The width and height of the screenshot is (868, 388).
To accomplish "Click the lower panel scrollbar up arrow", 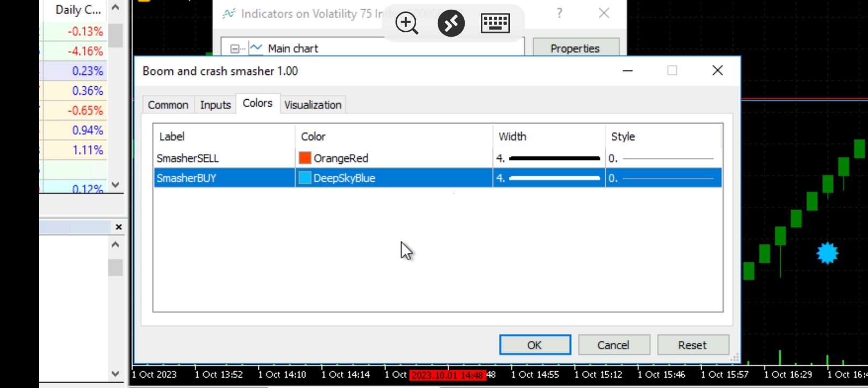I will [x=115, y=245].
